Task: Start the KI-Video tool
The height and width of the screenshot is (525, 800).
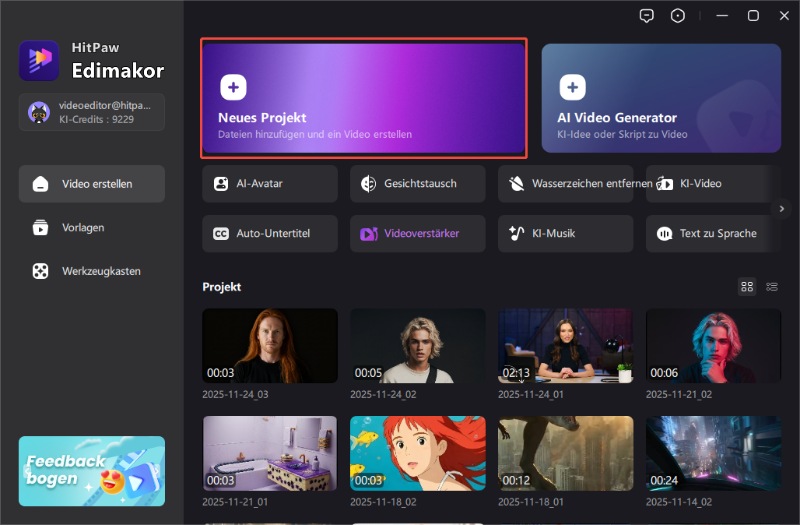Action: 712,184
